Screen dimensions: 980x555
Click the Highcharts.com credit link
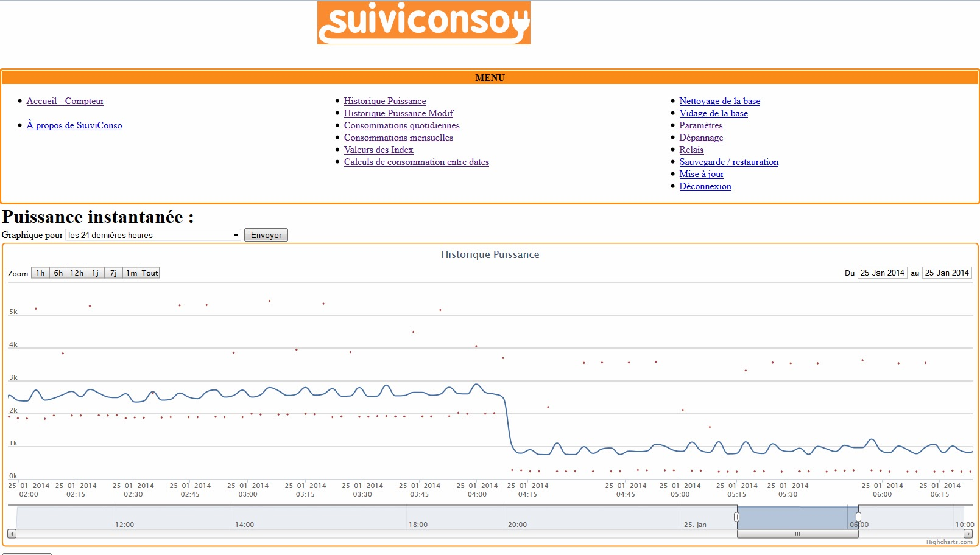click(949, 542)
